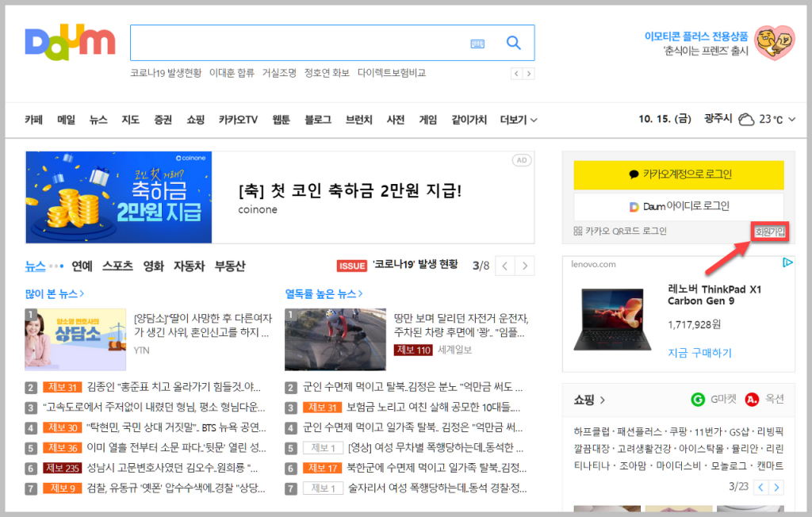Open 쇼핑 in the top navigation bar
Viewport: 812px width, 517px height.
[195, 120]
